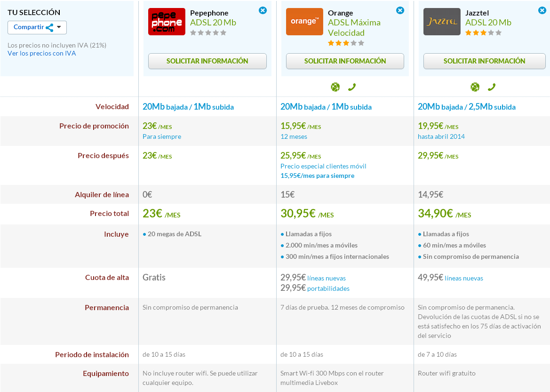Click '2.000 min/mes a móviles' item
550x392 pixels.
coord(321,245)
